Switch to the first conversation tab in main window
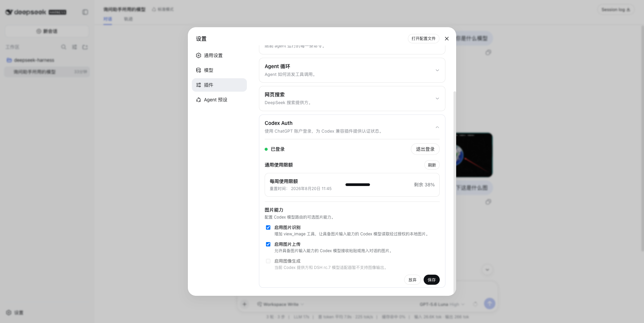This screenshot has width=644, height=323. (108, 19)
